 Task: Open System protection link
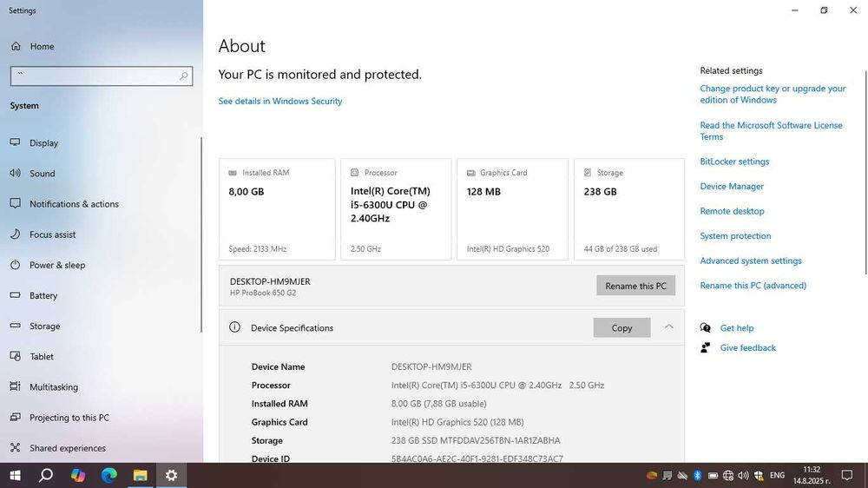click(x=735, y=236)
